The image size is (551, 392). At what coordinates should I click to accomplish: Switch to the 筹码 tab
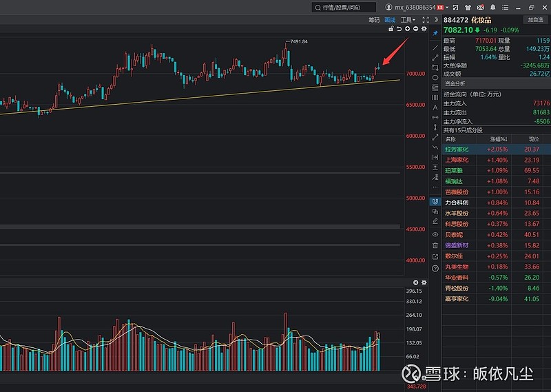pos(374,20)
